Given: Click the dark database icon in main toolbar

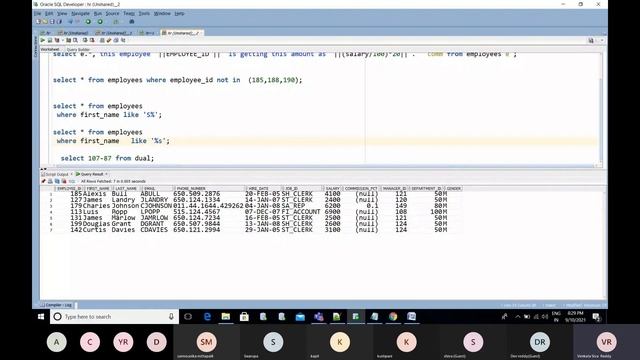Looking at the screenshot, I should (x=131, y=22).
